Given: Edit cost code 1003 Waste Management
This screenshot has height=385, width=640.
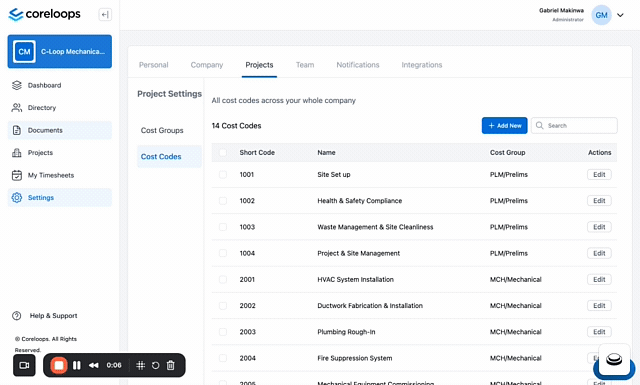Looking at the screenshot, I should coord(599,227).
